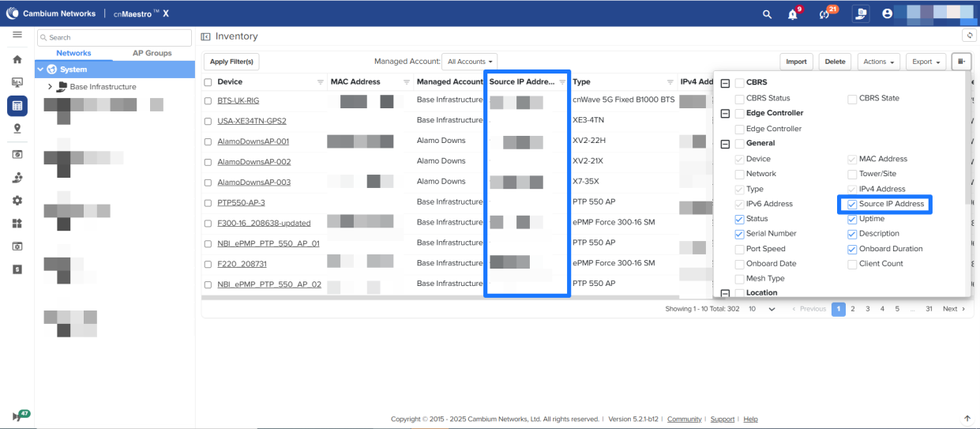Enable the Client Count column checkbox
The height and width of the screenshot is (429, 980).
pyautogui.click(x=852, y=264)
